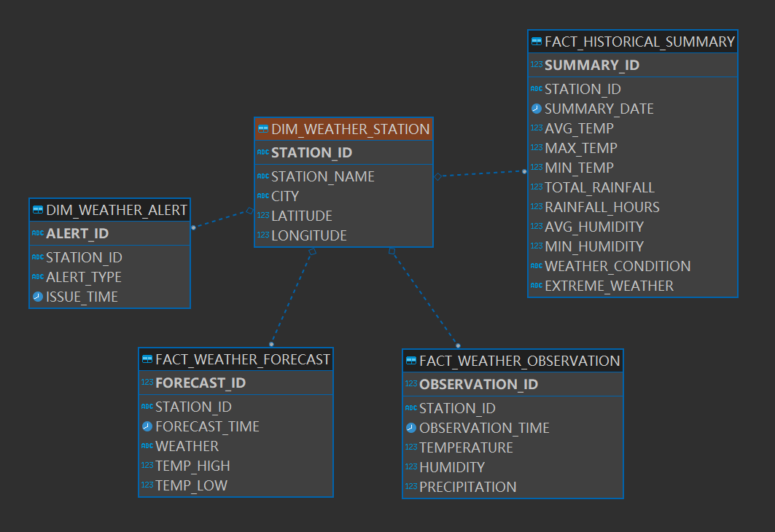Click the relation diamond toward FACT_HISTORICAL_SUMMARY
Image resolution: width=775 pixels, height=532 pixels.
(x=438, y=176)
